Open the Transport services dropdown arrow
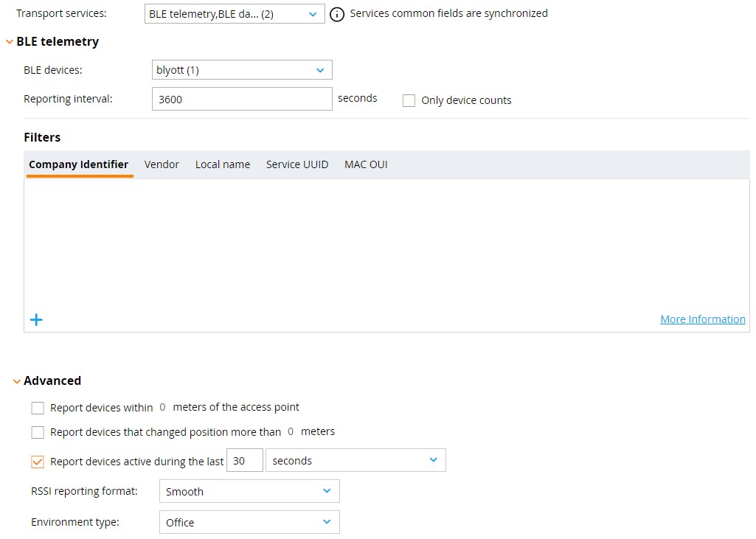 [x=313, y=13]
